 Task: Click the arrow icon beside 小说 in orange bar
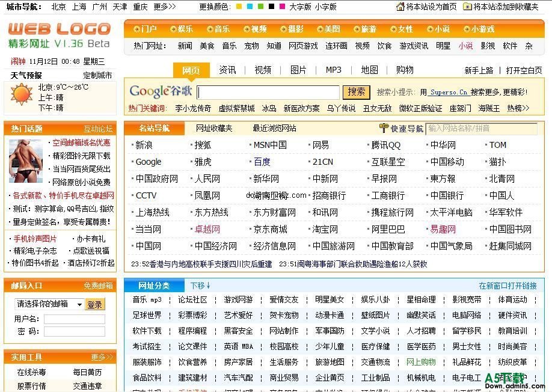tap(430, 29)
